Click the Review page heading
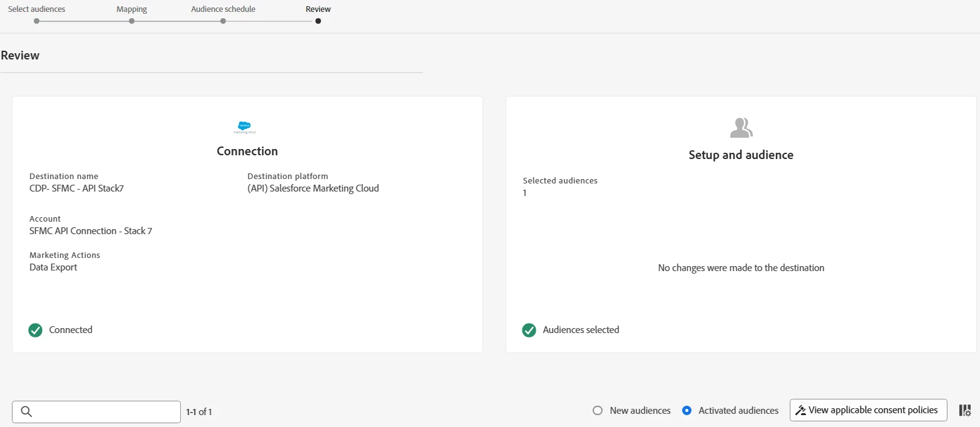 point(20,55)
